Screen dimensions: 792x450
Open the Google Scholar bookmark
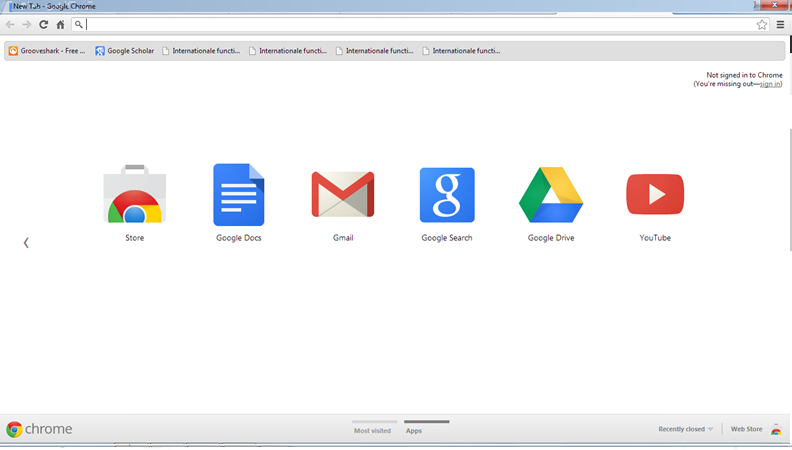coord(125,51)
